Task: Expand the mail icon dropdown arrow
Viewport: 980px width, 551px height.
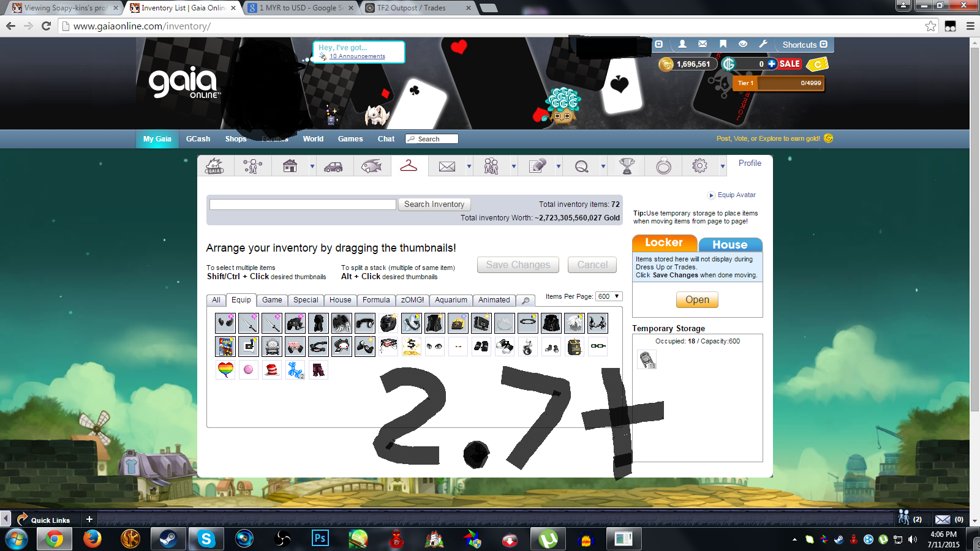Action: click(469, 167)
